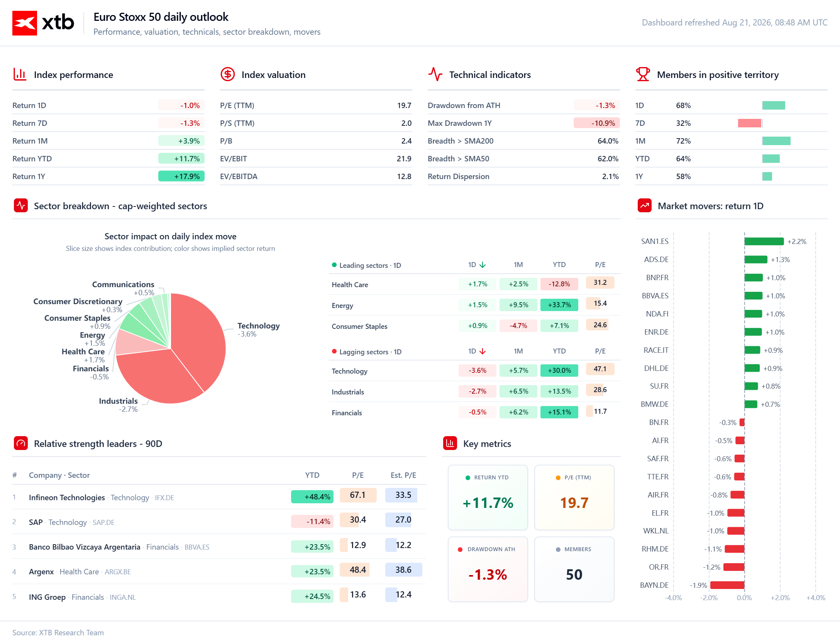Image resolution: width=840 pixels, height=643 pixels.
Task: Sort lagging sectors by 1D column arrow
Action: [483, 351]
